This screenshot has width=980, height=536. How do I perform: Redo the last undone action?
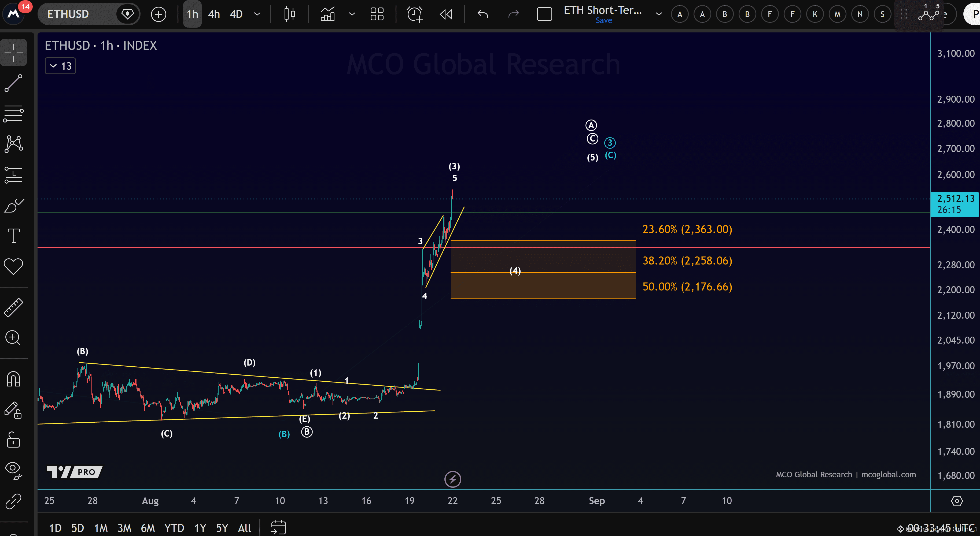click(514, 14)
